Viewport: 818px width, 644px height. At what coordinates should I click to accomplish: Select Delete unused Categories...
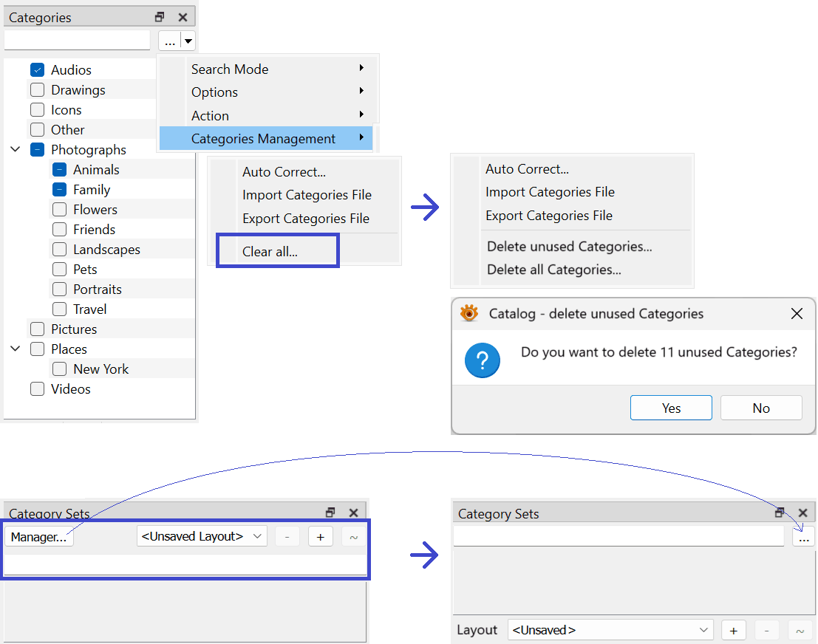pyautogui.click(x=572, y=246)
